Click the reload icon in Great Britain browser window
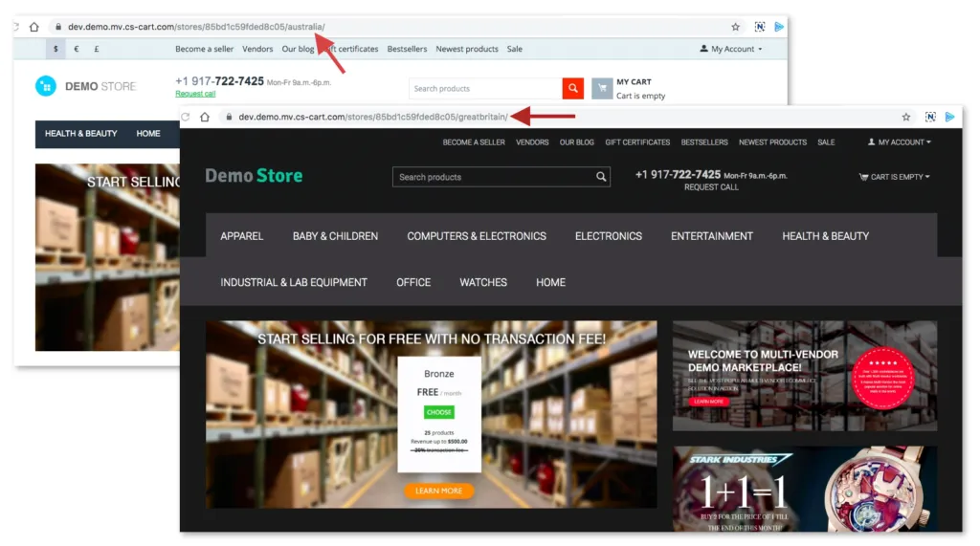Screen dimensions: 980x546 [x=186, y=117]
